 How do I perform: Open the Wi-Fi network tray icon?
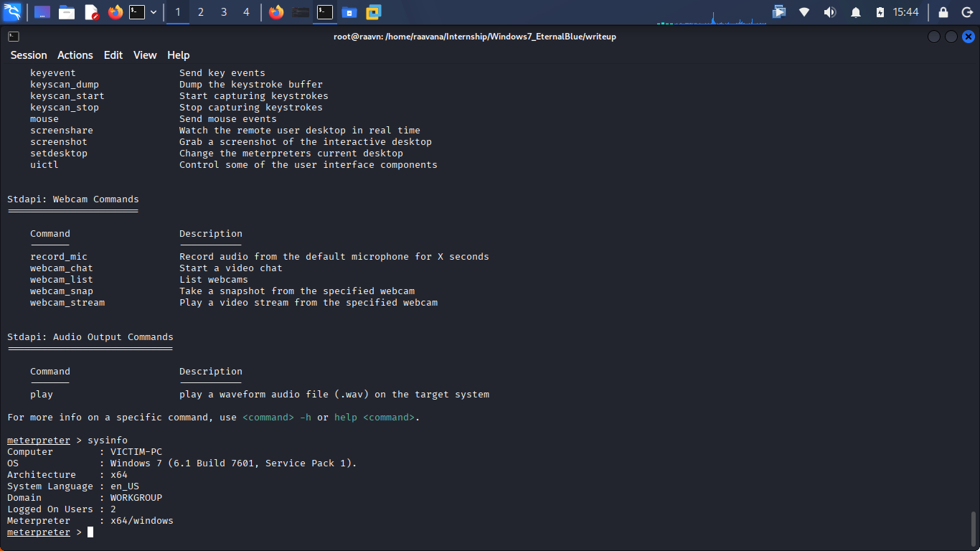pos(804,12)
